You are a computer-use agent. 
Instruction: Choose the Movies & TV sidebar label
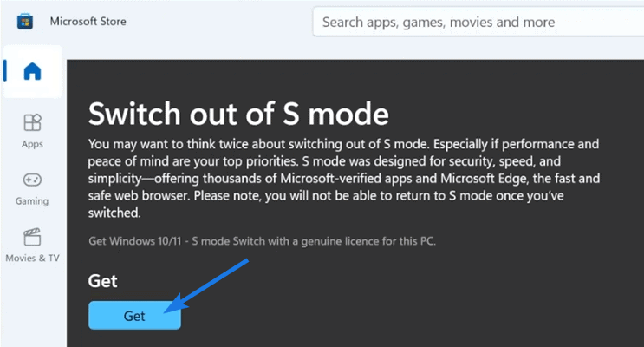[32, 258]
